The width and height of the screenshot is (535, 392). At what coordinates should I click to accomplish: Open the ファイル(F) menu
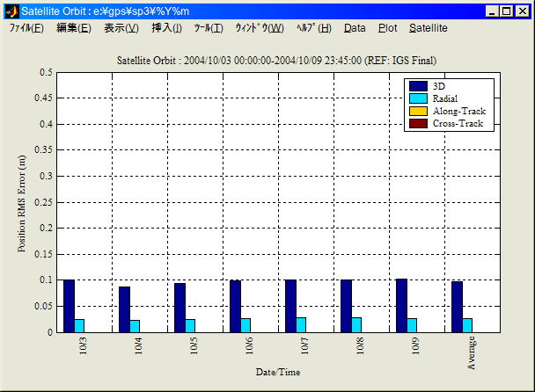pyautogui.click(x=26, y=28)
